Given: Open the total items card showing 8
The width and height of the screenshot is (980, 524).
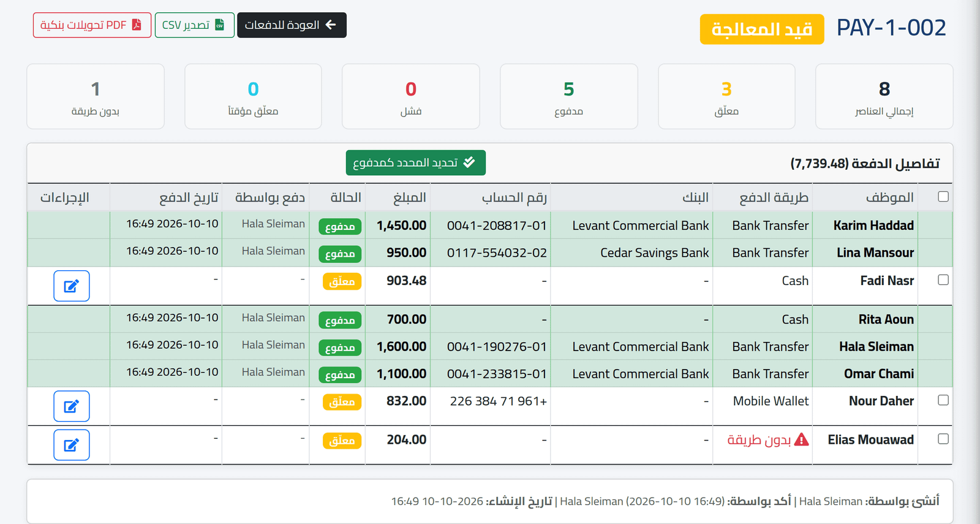Looking at the screenshot, I should point(884,96).
